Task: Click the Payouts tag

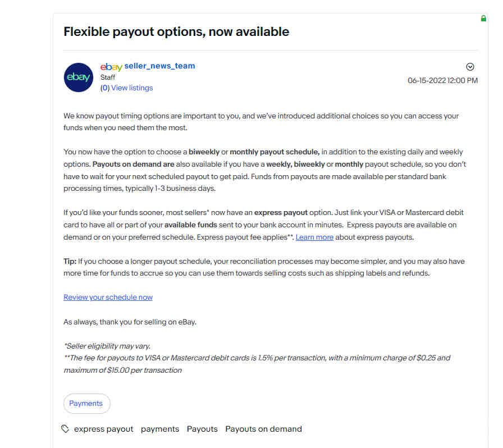Action: coord(202,429)
